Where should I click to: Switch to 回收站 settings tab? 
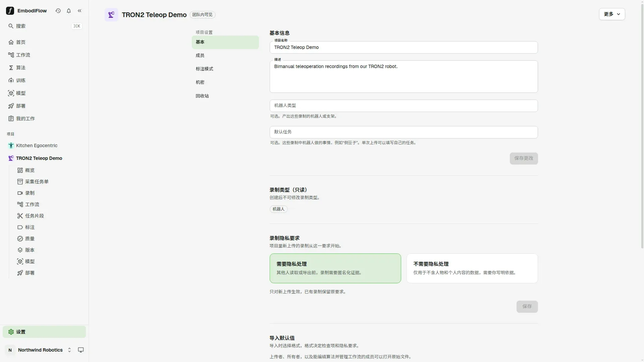225,96
